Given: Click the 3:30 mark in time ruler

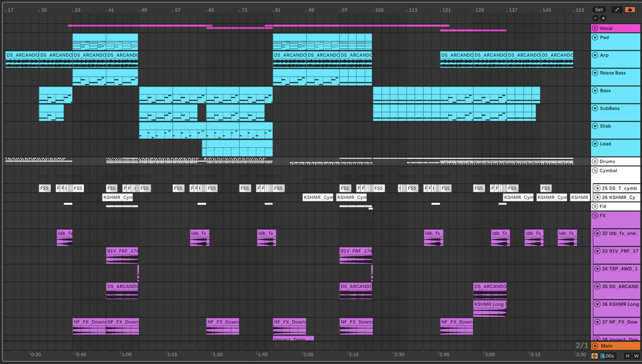Looking at the screenshot, I should (581, 354).
